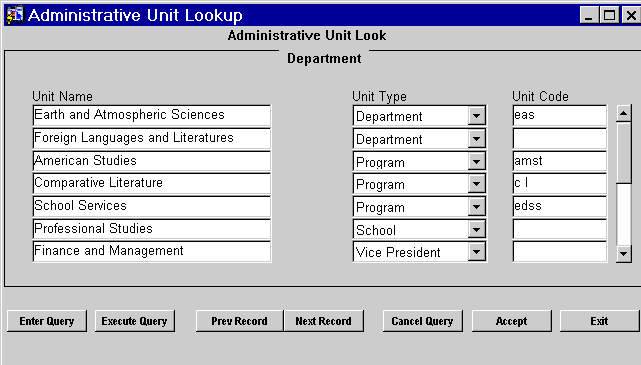Expand Unit Type dropdown for Finance and Management

[x=476, y=252]
